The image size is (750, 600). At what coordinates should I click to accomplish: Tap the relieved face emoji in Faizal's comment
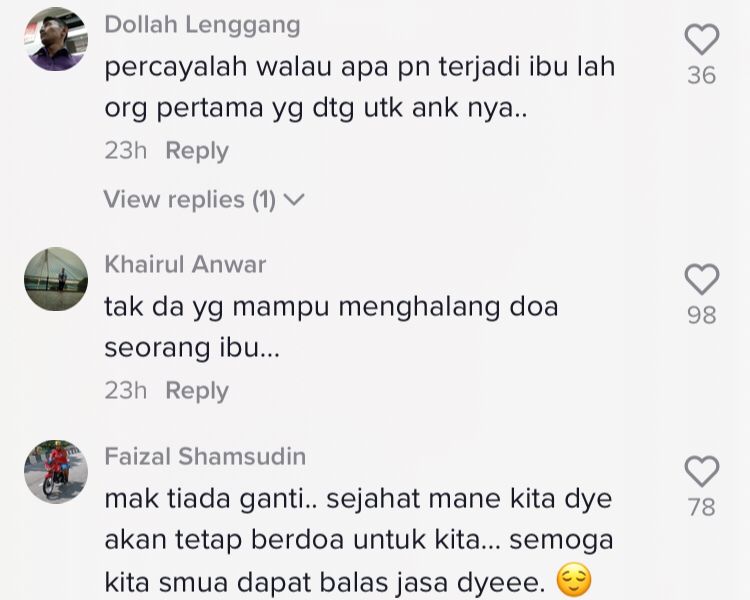(574, 581)
